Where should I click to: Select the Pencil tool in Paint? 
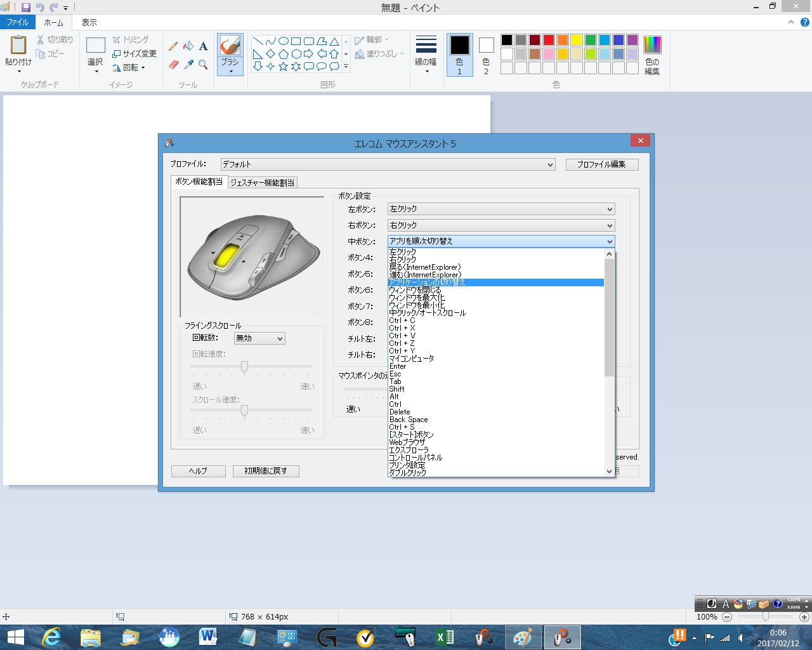pos(173,46)
